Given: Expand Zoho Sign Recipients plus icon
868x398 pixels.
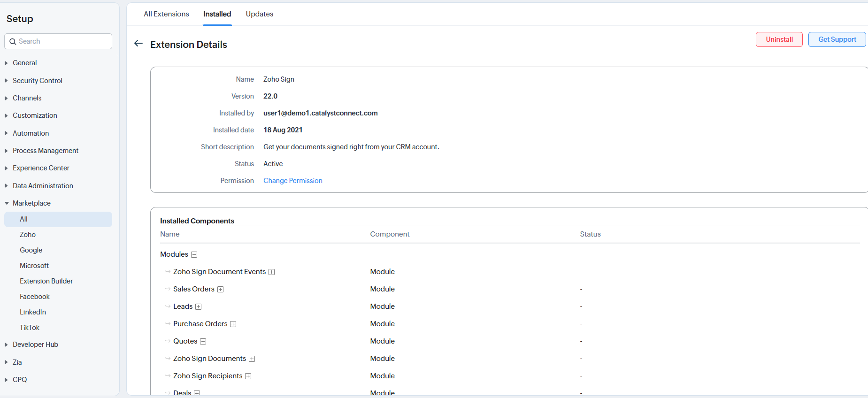Looking at the screenshot, I should (248, 376).
